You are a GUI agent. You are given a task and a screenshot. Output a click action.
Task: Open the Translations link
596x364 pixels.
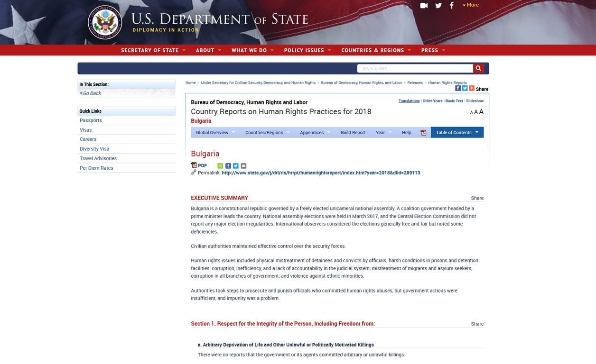click(x=409, y=101)
